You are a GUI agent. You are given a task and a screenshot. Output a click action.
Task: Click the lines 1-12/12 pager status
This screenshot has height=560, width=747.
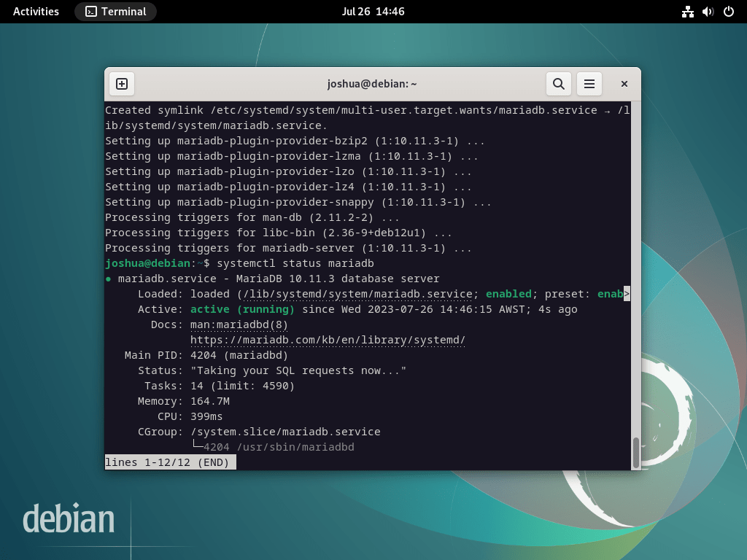coord(170,462)
